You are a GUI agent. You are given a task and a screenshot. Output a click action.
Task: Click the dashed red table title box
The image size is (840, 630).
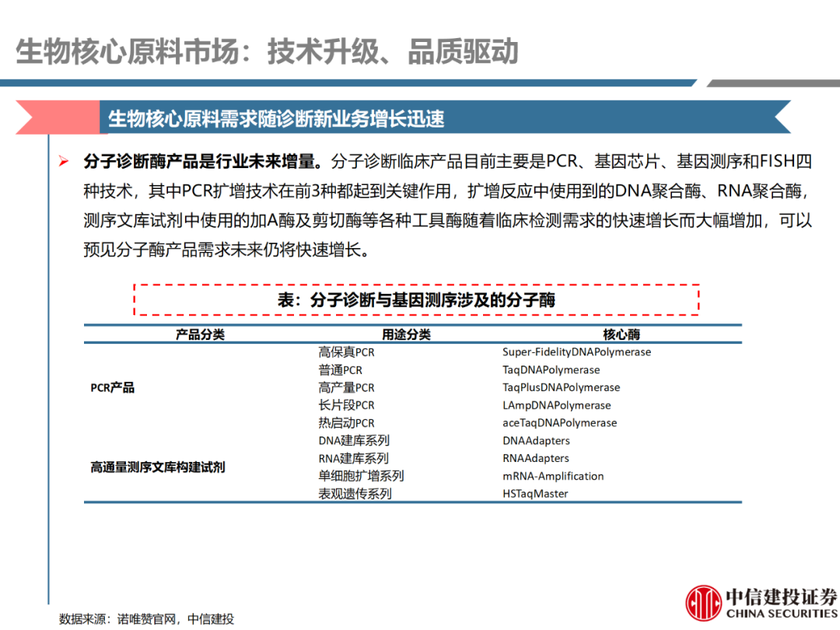pos(416,299)
